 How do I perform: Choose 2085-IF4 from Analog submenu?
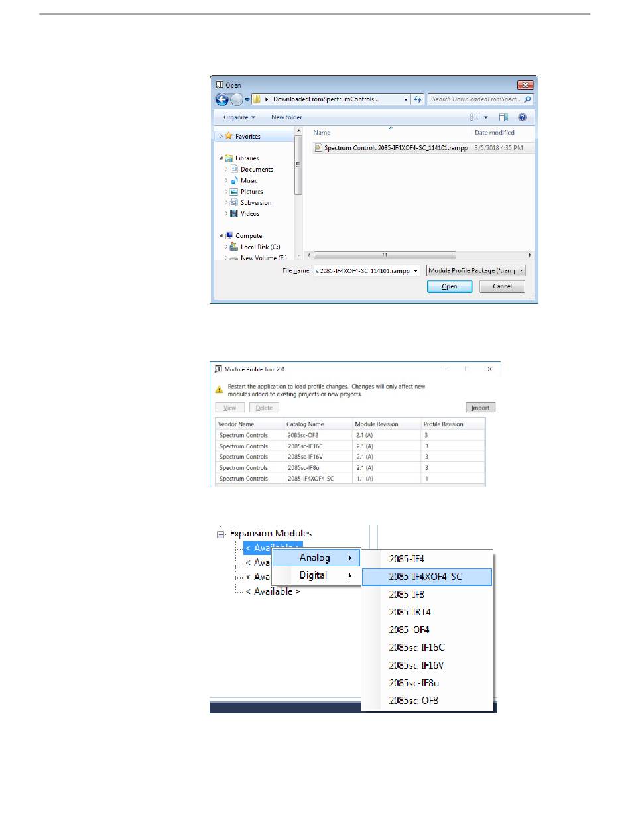pos(427,559)
